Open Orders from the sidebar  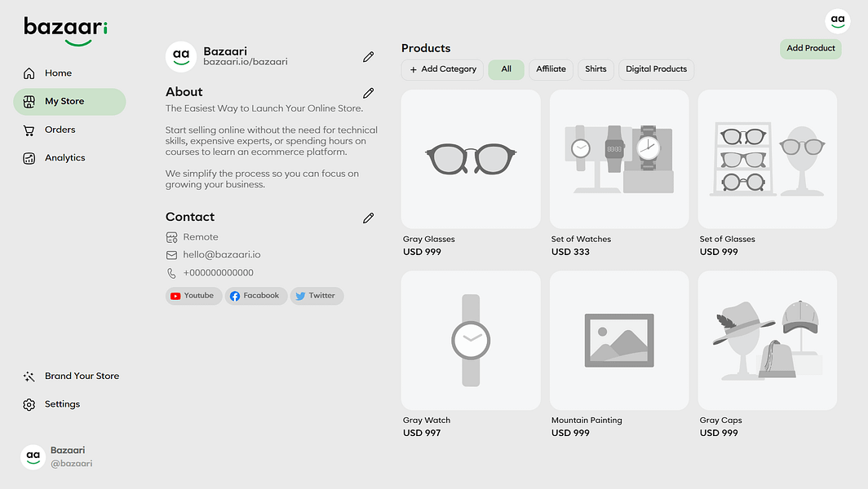click(x=60, y=130)
